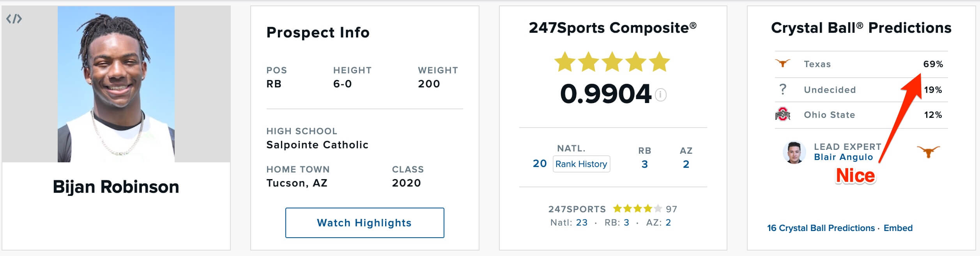Click the lead expert's Longhorn pick icon
Viewport: 980px width, 256px height.
(928, 152)
